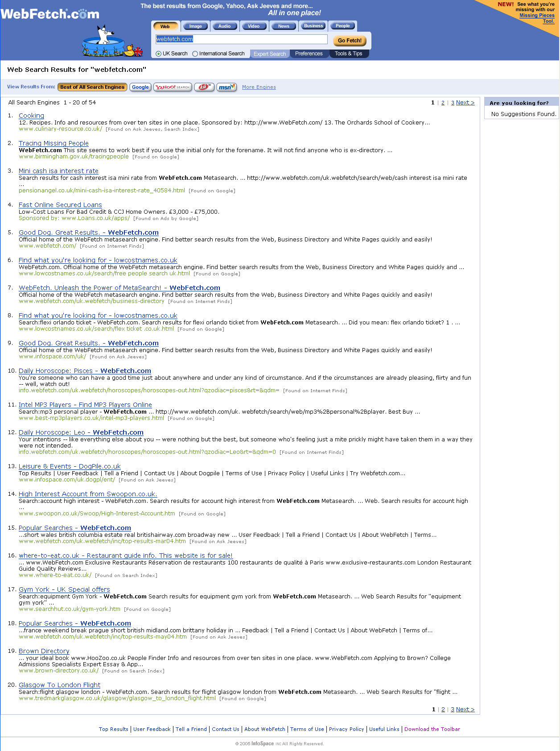Select Best of All Search Engines
Viewport: 560px width, 751px height.
92,87
